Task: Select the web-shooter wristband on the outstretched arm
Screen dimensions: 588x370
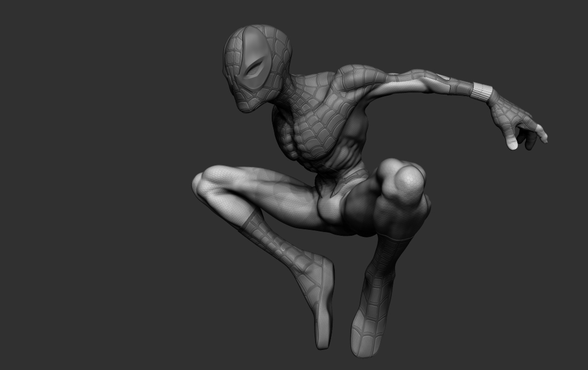Action: click(x=482, y=91)
